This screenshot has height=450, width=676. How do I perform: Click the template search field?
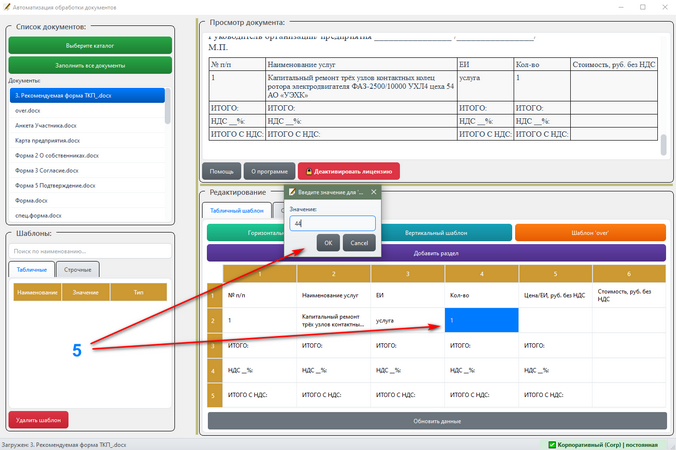[x=90, y=251]
